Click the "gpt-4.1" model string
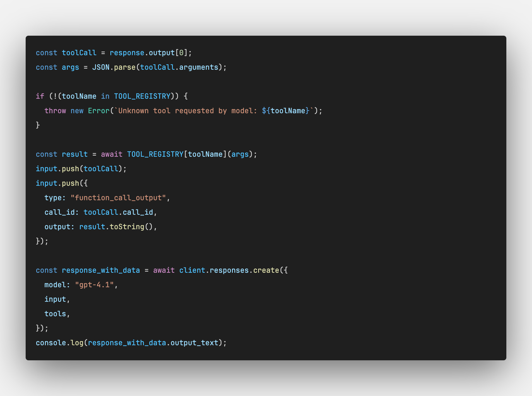 tap(94, 285)
